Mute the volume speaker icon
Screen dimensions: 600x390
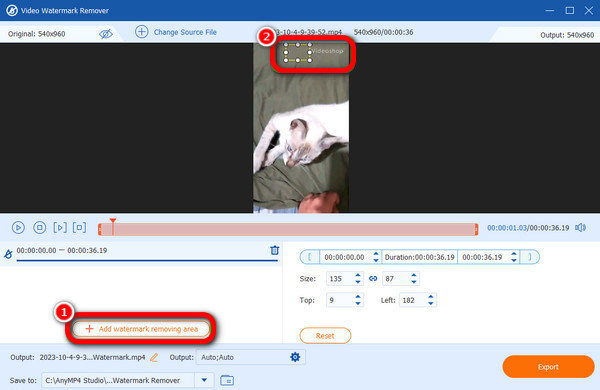point(580,228)
